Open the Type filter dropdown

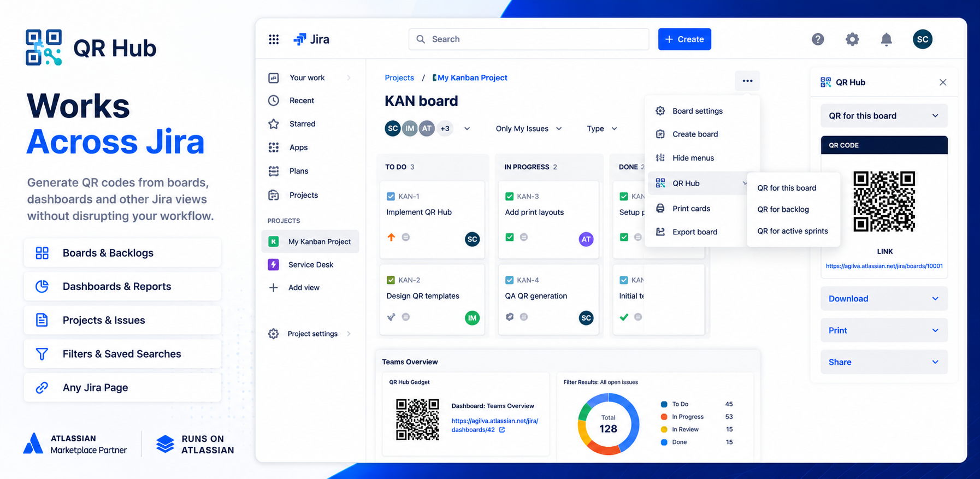(602, 129)
